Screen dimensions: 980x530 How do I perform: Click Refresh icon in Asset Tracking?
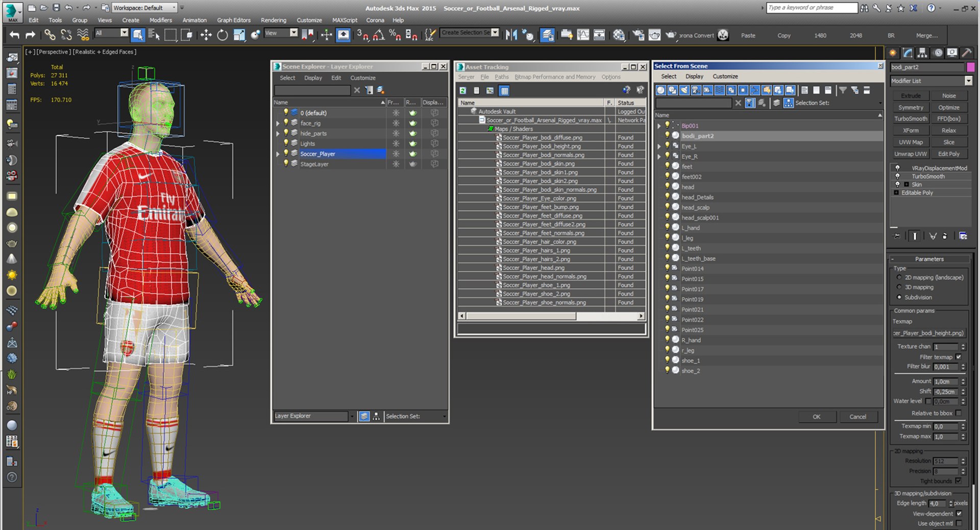(x=463, y=90)
